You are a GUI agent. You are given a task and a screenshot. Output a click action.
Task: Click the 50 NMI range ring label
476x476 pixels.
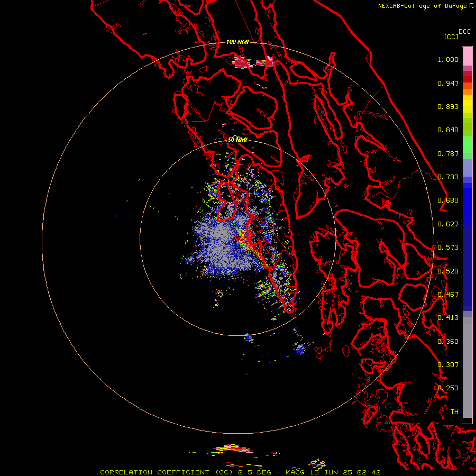237,140
